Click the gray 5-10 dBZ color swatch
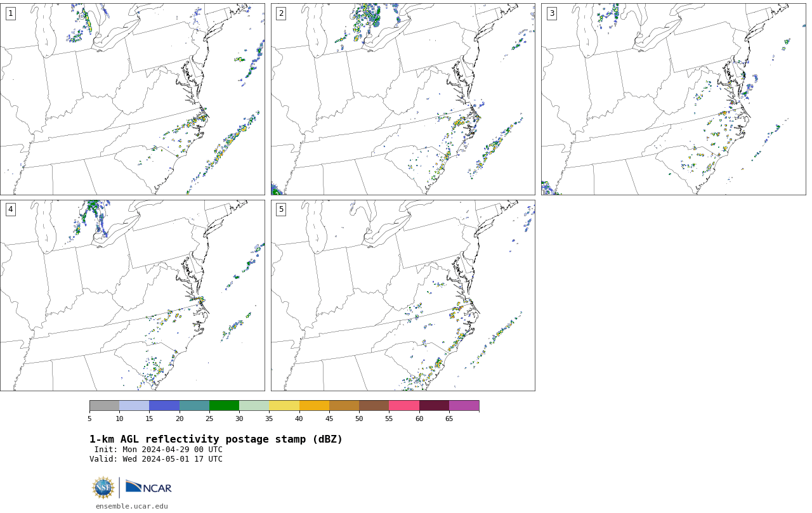Viewport: 812px width, 513px height. (104, 406)
